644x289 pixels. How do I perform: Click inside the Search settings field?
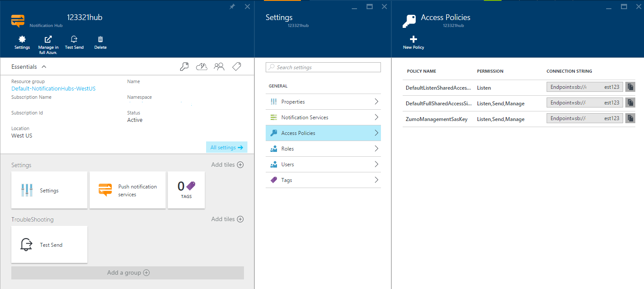tap(323, 67)
